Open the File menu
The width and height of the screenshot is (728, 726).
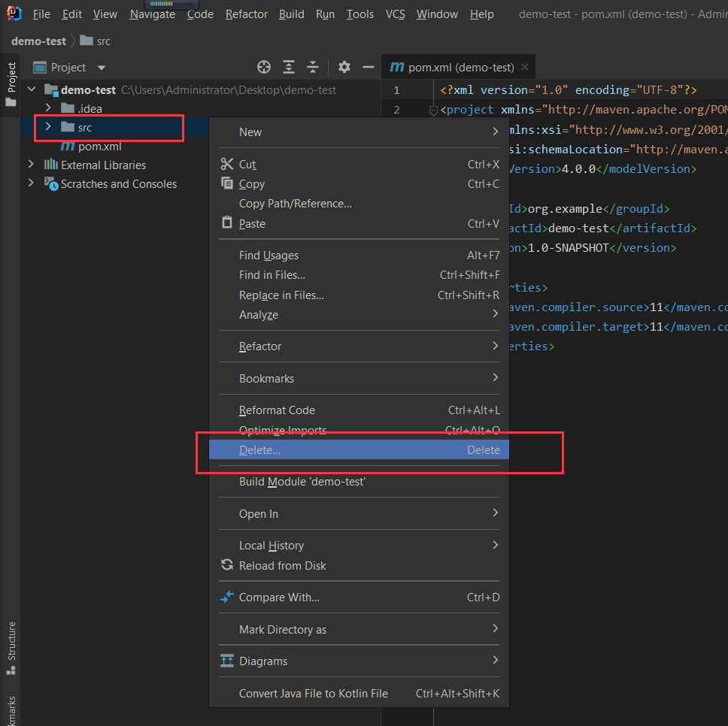click(41, 14)
